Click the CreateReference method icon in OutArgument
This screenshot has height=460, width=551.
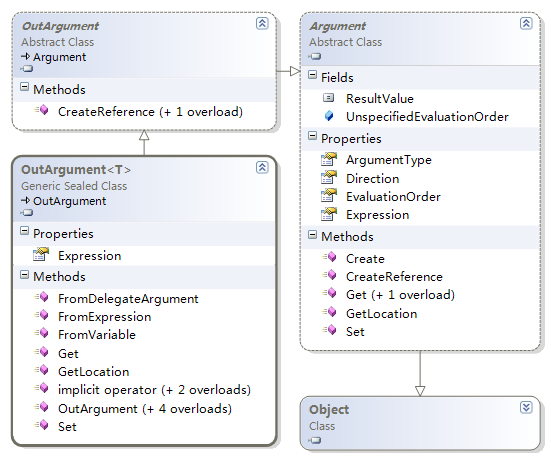41,110
